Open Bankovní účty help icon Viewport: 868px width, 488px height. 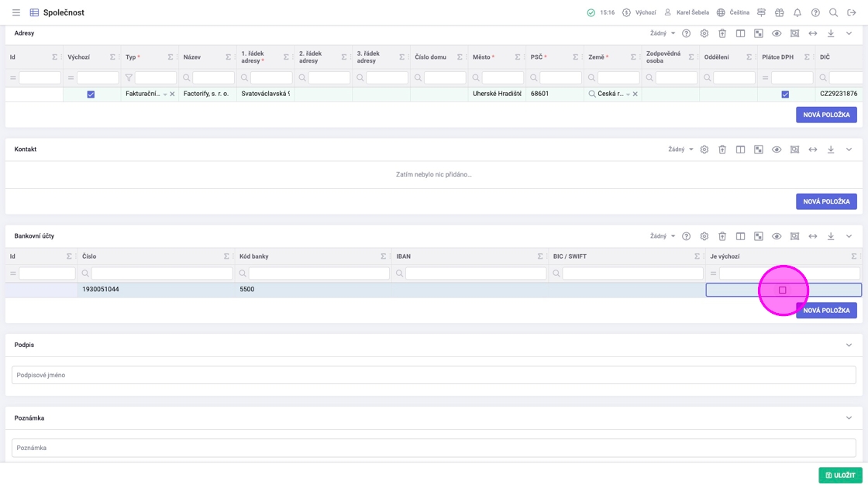(686, 236)
